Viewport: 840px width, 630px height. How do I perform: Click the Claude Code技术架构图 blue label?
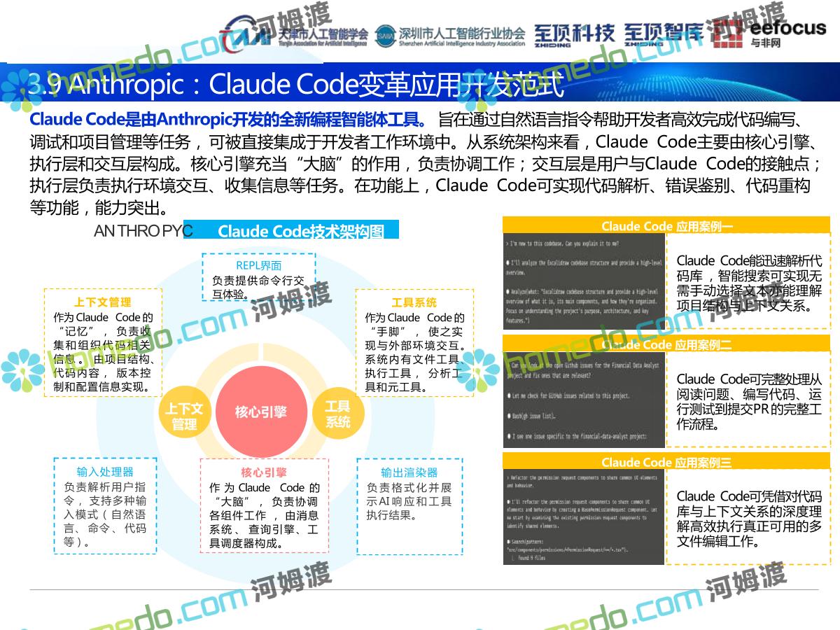pyautogui.click(x=300, y=231)
